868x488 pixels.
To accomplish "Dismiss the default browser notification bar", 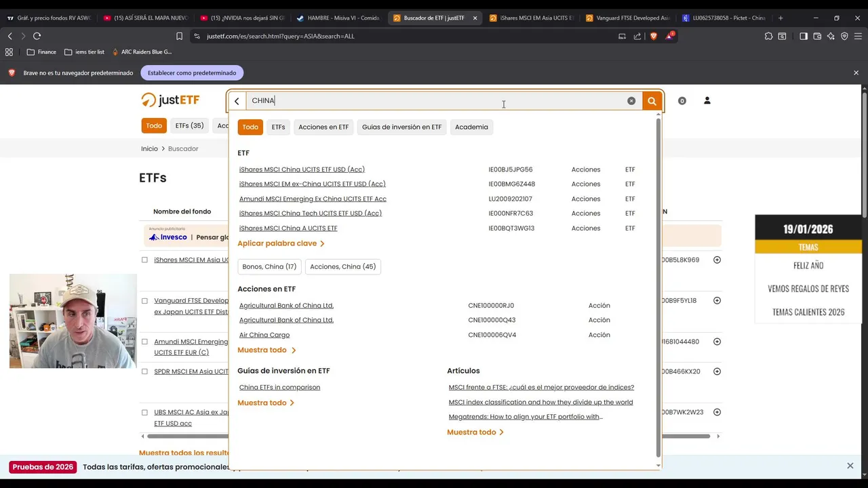I will [x=856, y=73].
